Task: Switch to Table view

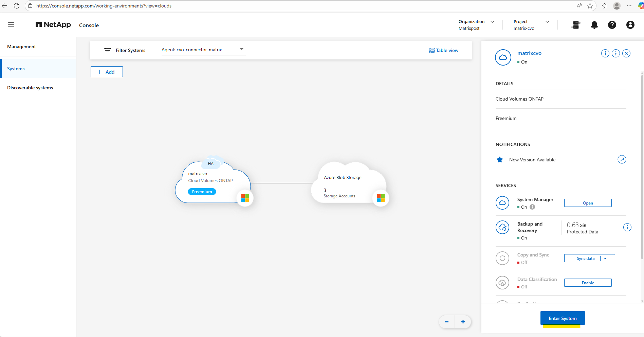Action: (443, 50)
